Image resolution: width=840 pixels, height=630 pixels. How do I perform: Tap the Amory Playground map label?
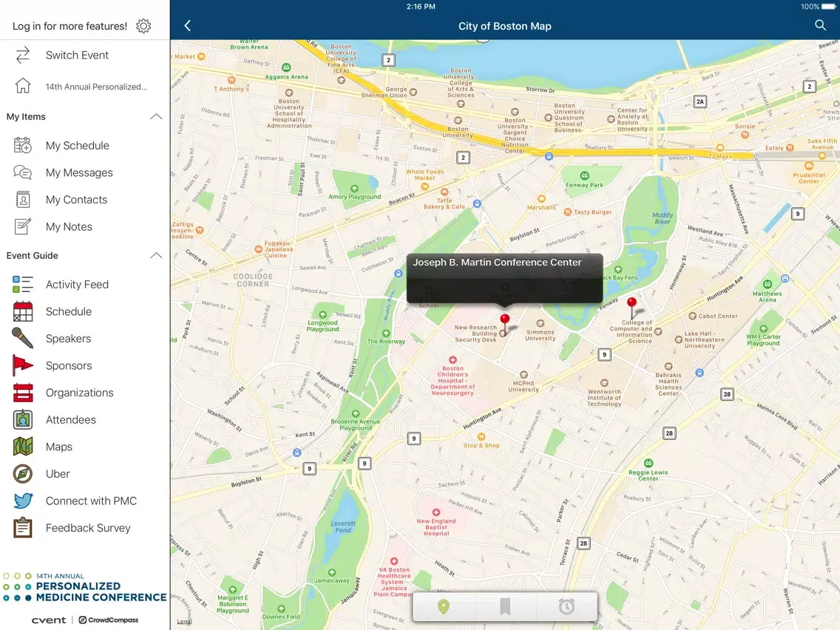click(x=355, y=197)
